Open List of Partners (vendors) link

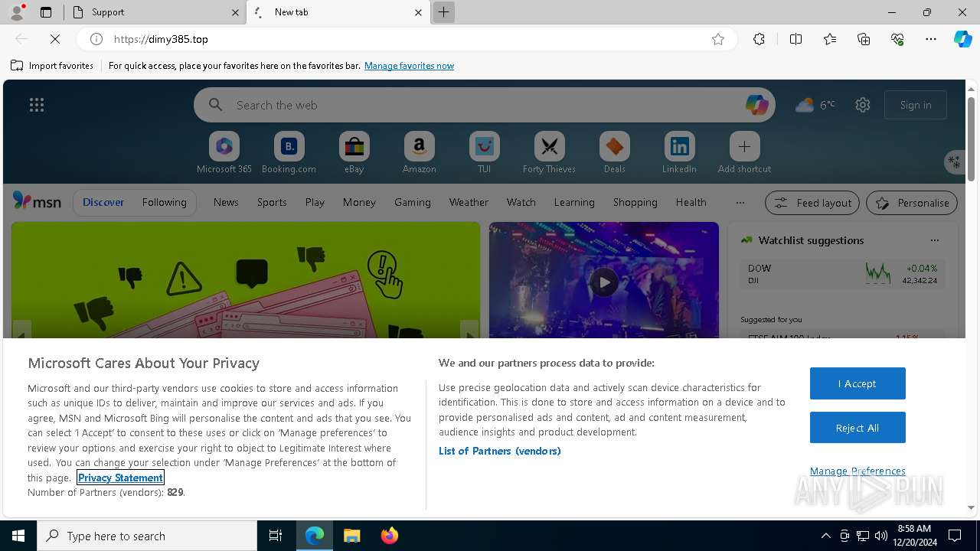[x=500, y=451]
